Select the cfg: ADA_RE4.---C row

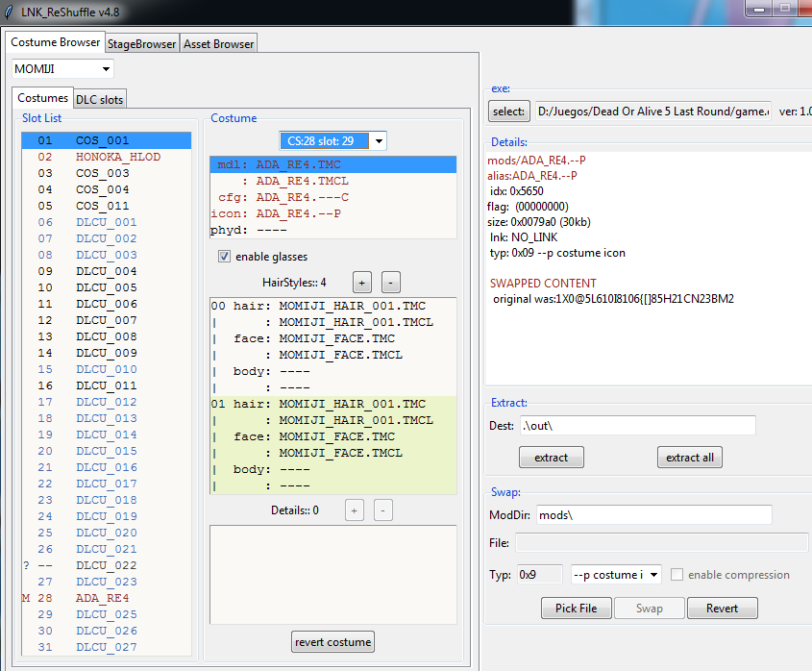[333, 197]
